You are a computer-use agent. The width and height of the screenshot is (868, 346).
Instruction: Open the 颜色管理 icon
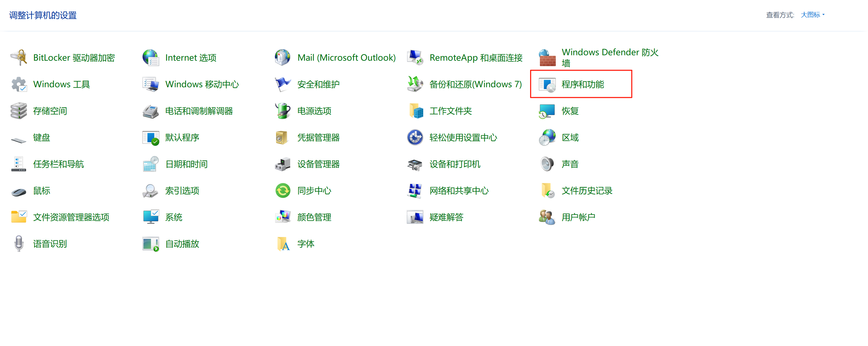(283, 217)
